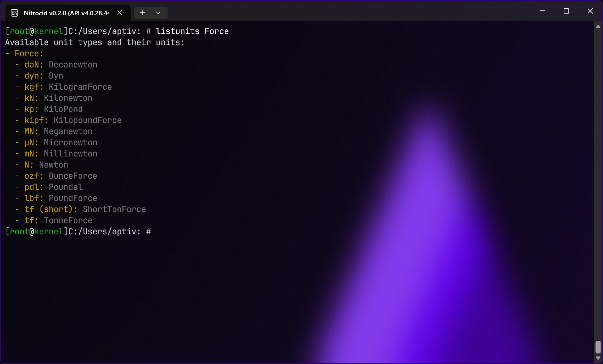Image resolution: width=603 pixels, height=364 pixels.
Task: Close the Nitrocid terminal tab
Action: pyautogui.click(x=120, y=13)
